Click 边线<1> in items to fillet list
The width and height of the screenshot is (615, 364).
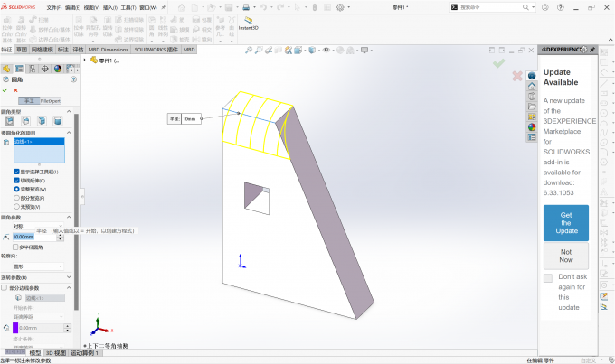tap(39, 142)
